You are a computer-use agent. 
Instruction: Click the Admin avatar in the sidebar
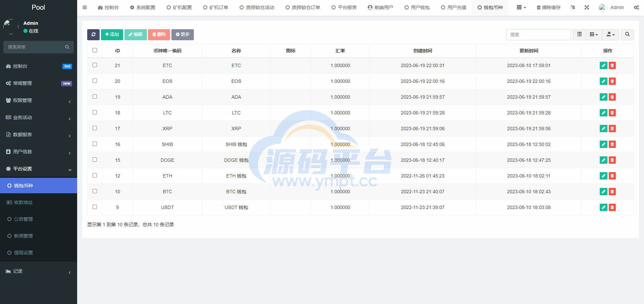tap(11, 27)
